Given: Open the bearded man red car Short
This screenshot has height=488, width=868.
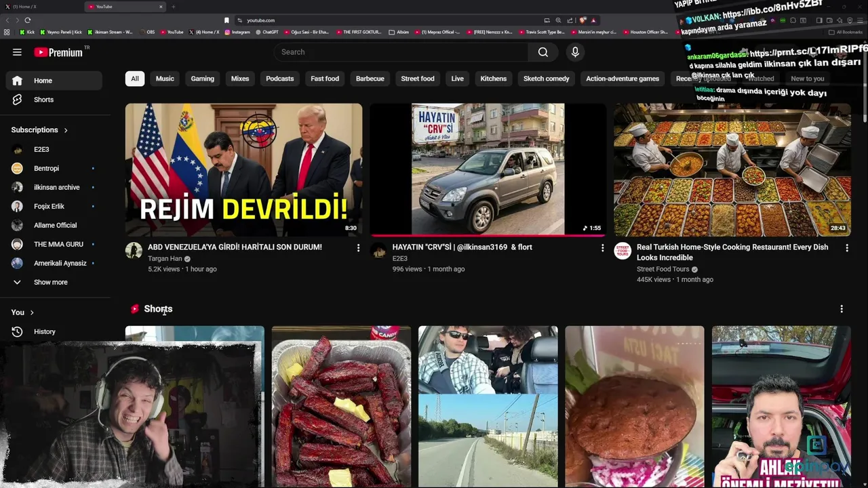Looking at the screenshot, I should pos(781,407).
